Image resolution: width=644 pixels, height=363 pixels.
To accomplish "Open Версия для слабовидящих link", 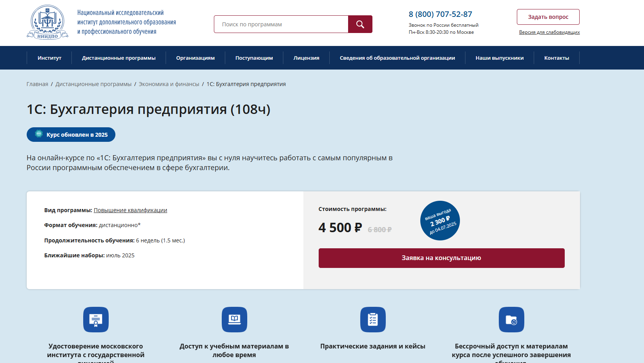I will [x=549, y=32].
